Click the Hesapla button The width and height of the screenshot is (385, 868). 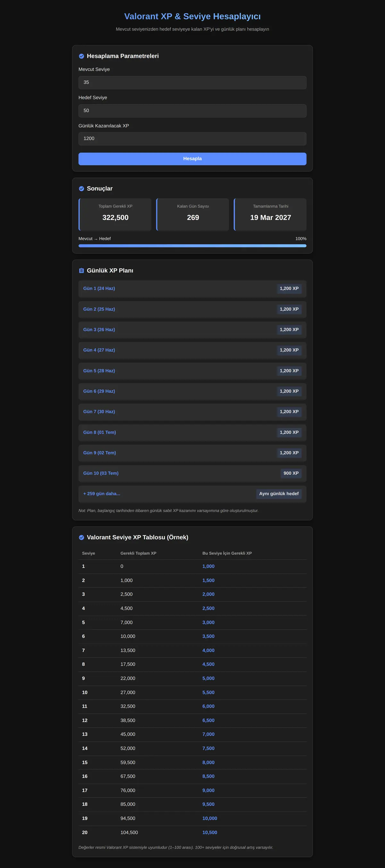coord(193,159)
